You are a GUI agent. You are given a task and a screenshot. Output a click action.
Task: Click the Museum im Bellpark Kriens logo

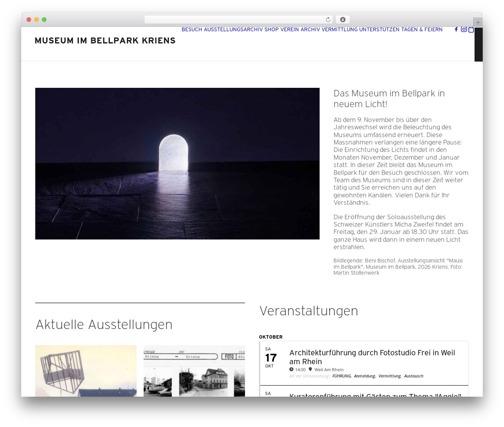(105, 41)
